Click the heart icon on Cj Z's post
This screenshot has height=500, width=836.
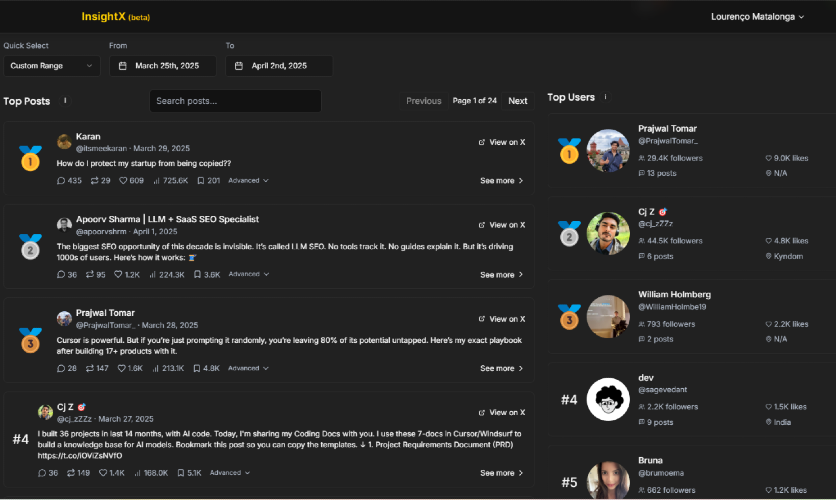click(103, 473)
